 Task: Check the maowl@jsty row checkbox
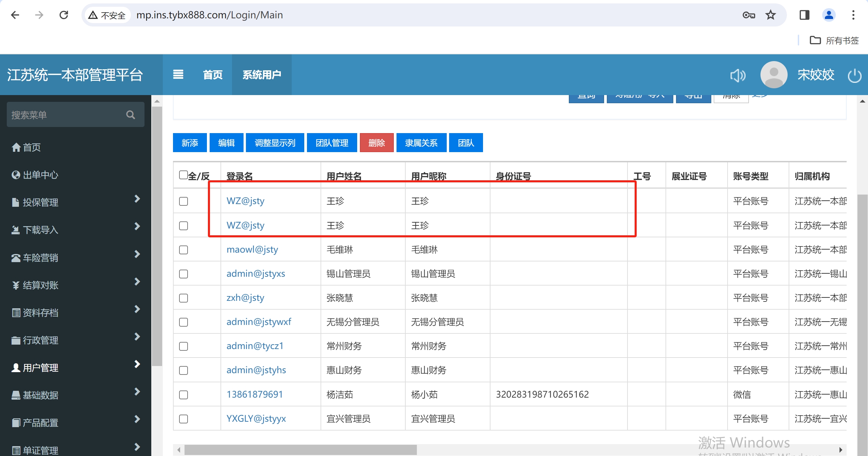pyautogui.click(x=184, y=250)
